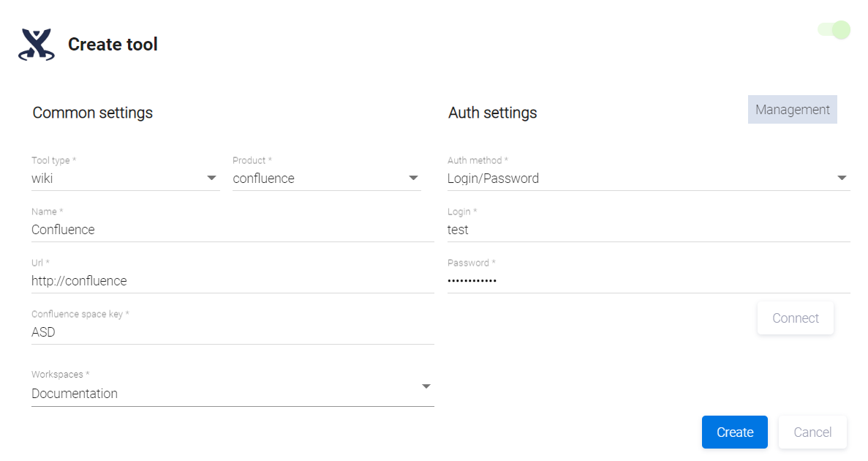Toggle the tool enabled switch
Viewport: 868px width, 461px height.
coord(835,30)
